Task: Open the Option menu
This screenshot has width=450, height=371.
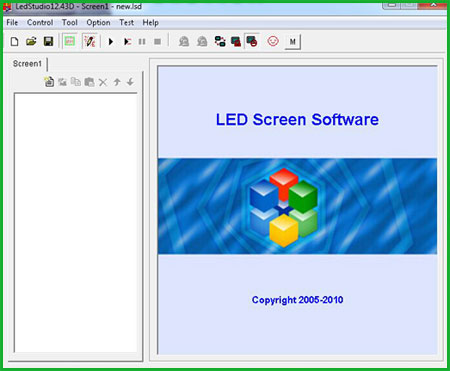Action: [98, 23]
